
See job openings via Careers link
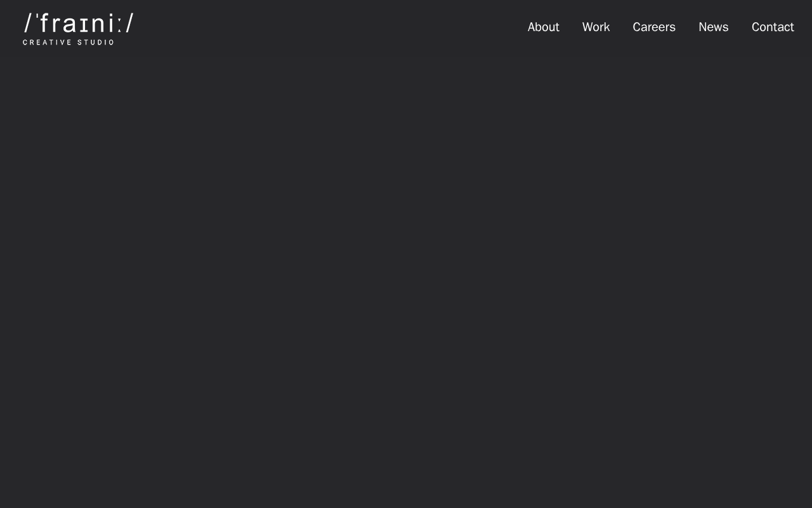[x=654, y=27]
